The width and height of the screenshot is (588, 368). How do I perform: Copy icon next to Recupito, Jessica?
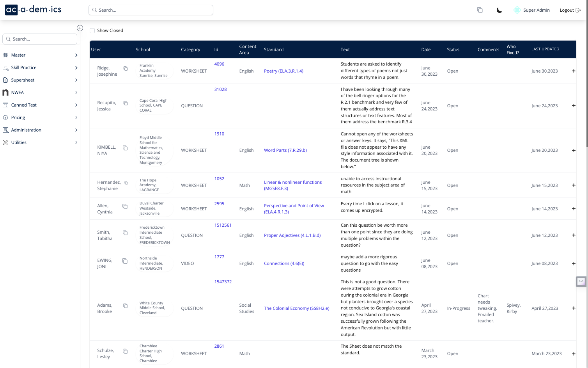126,103
